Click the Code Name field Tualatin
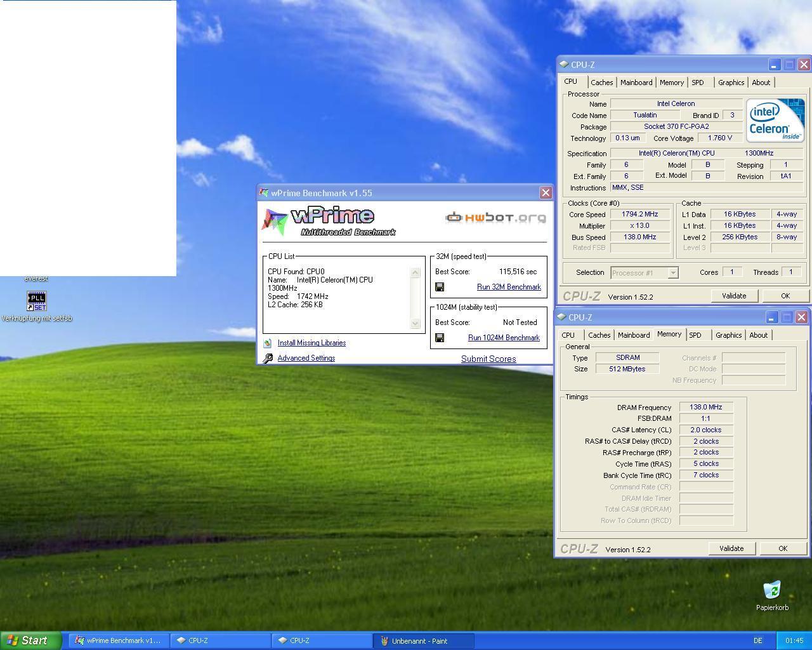The image size is (812, 650). (645, 115)
